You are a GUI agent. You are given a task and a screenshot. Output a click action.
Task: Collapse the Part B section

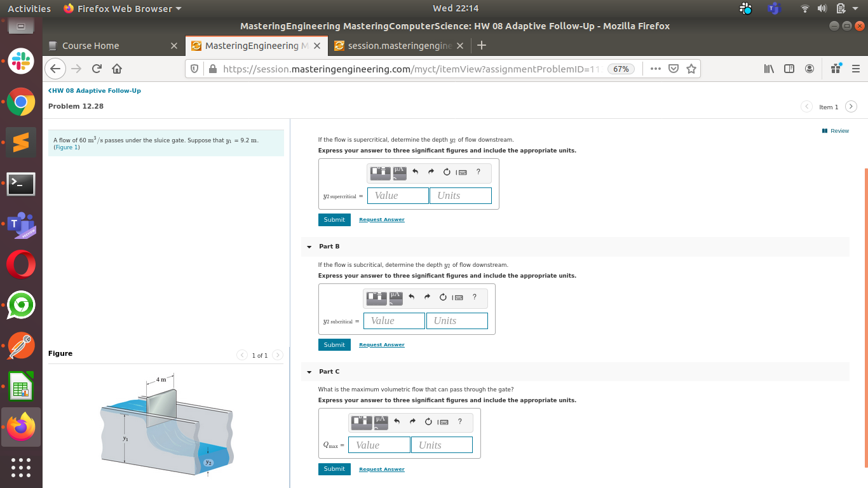click(x=309, y=247)
